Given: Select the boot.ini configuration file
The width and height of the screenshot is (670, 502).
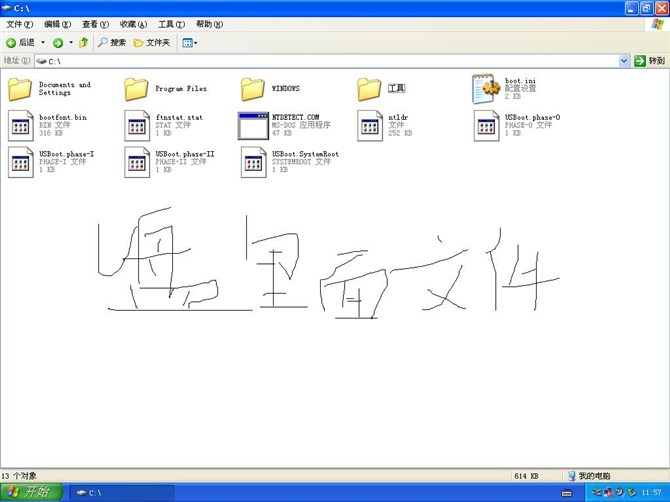Looking at the screenshot, I should 486,89.
